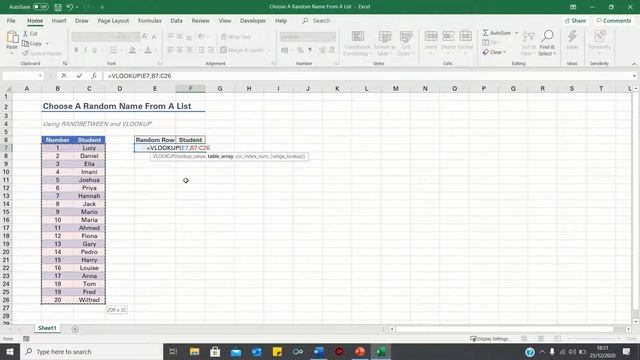Click the Font Color swatch
Image resolution: width=640 pixels, height=360 pixels.
[148, 50]
